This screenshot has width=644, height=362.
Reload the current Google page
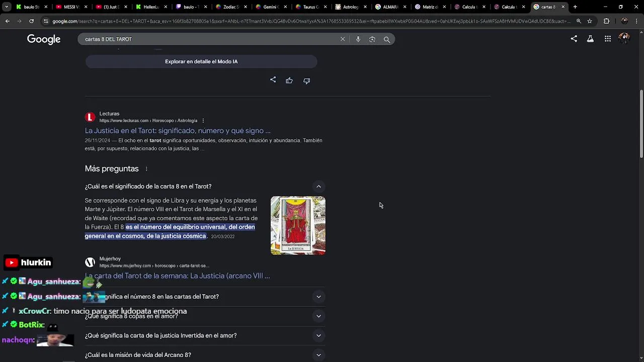[x=31, y=21]
